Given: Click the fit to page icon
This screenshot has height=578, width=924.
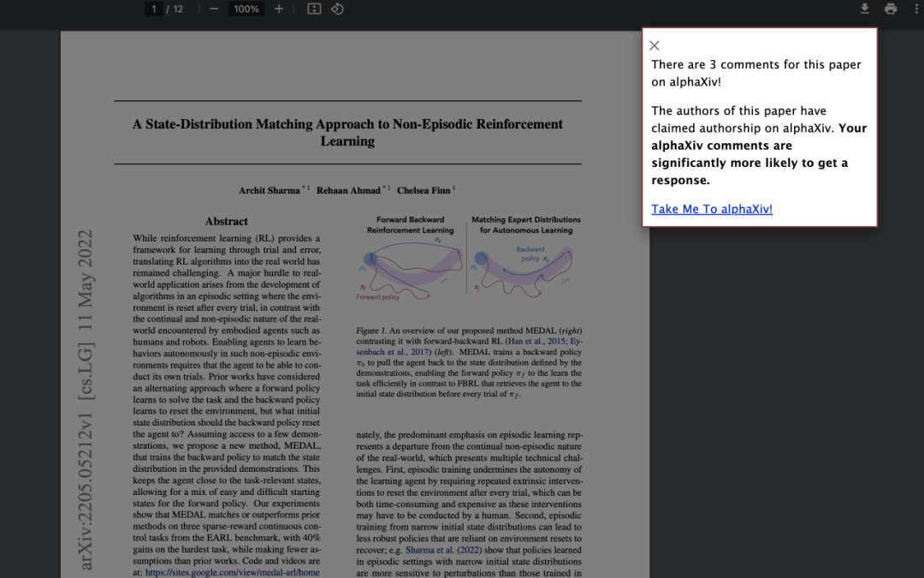Looking at the screenshot, I should point(314,9).
